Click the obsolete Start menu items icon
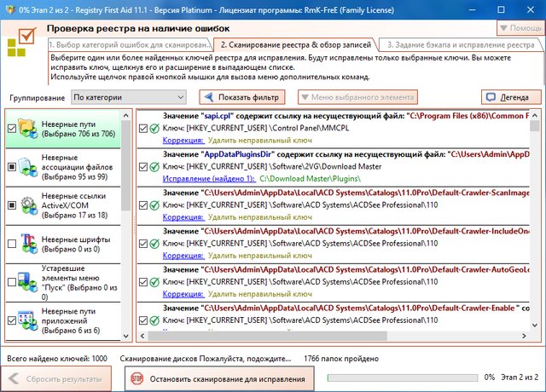 click(26, 283)
